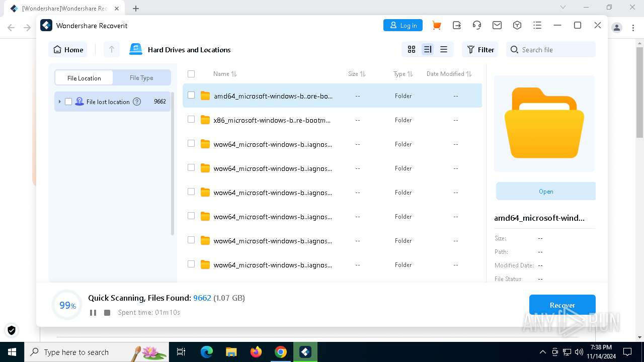
Task: Select the x86_microsoft-windows-b..re-bootm... folder row
Action: point(332,120)
